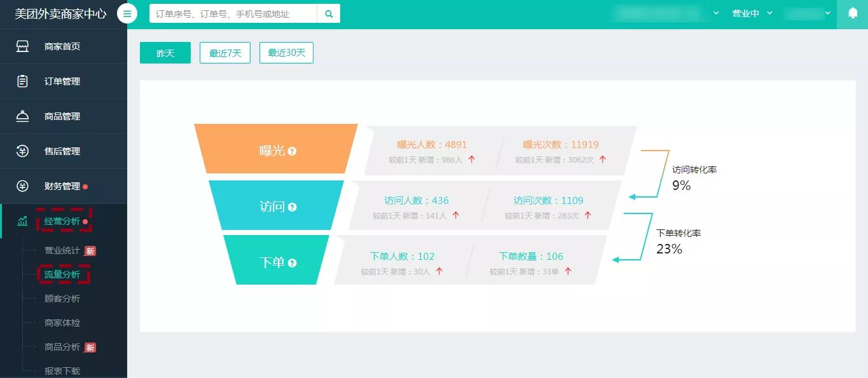The image size is (868, 378).
Task: Click the magnifier search icon
Action: pos(328,13)
